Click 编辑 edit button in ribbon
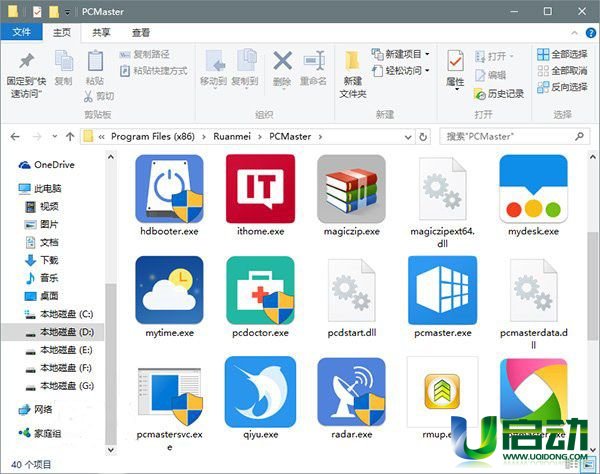Image resolution: width=600 pixels, height=474 pixels. 491,75
